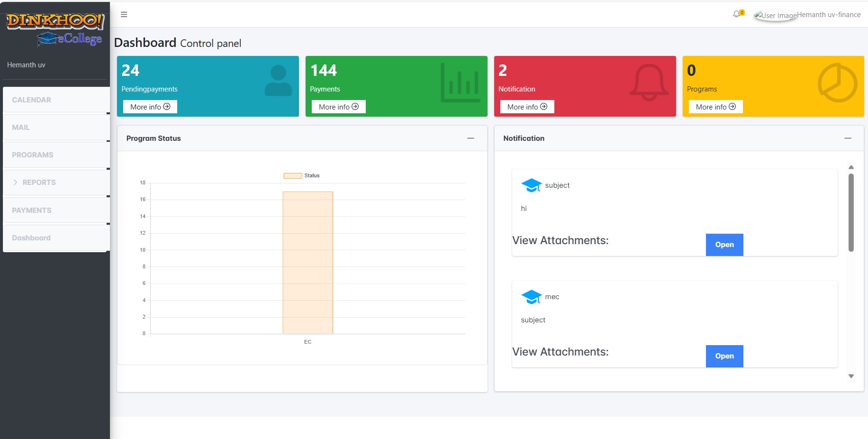
Task: Click person icon on Pendingpayments card
Action: tap(278, 80)
